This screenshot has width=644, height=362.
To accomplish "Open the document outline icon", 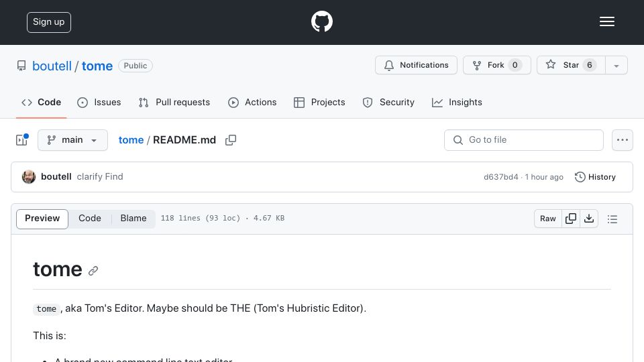I will [x=612, y=219].
